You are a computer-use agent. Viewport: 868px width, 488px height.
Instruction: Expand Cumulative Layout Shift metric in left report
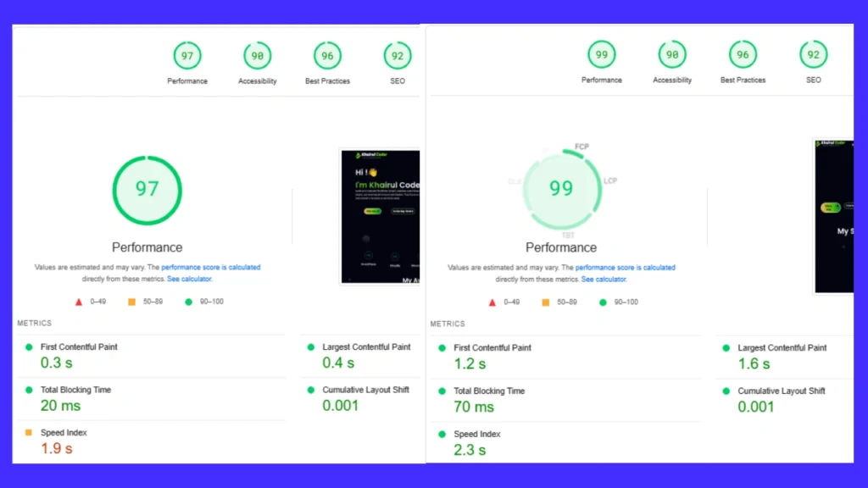(360, 398)
